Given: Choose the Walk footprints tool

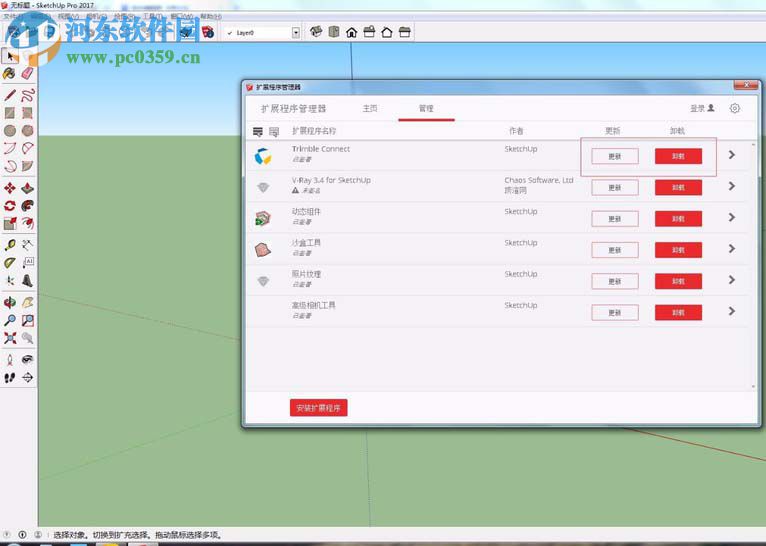Looking at the screenshot, I should 10,378.
